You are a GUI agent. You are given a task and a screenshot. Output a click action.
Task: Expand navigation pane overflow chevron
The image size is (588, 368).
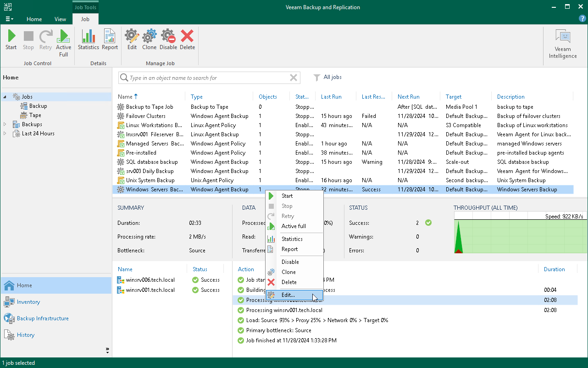(107, 351)
